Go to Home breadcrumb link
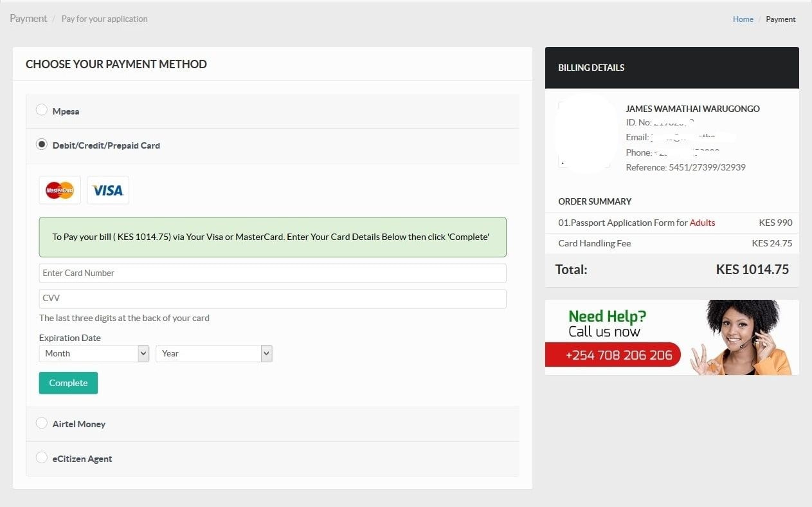Image resolution: width=812 pixels, height=507 pixels. coord(743,19)
